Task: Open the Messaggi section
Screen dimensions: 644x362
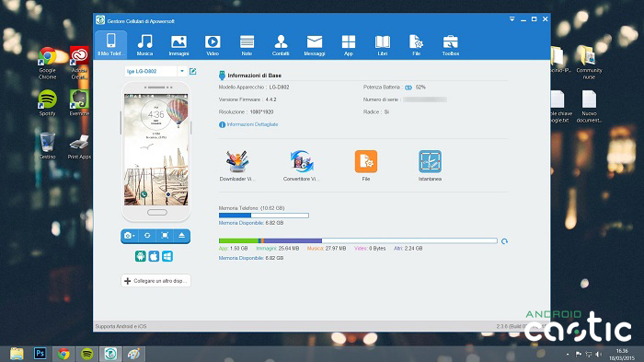Action: (315, 44)
